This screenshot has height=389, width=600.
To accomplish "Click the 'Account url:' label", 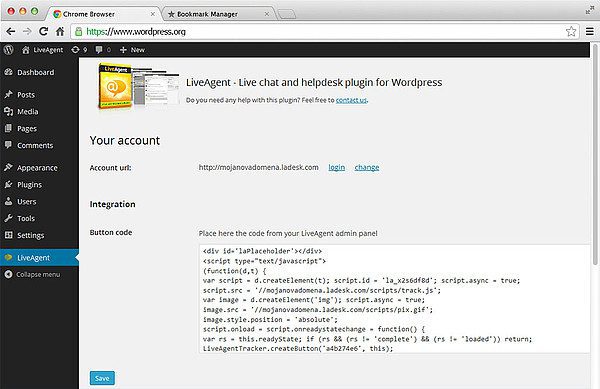I will pyautogui.click(x=110, y=168).
